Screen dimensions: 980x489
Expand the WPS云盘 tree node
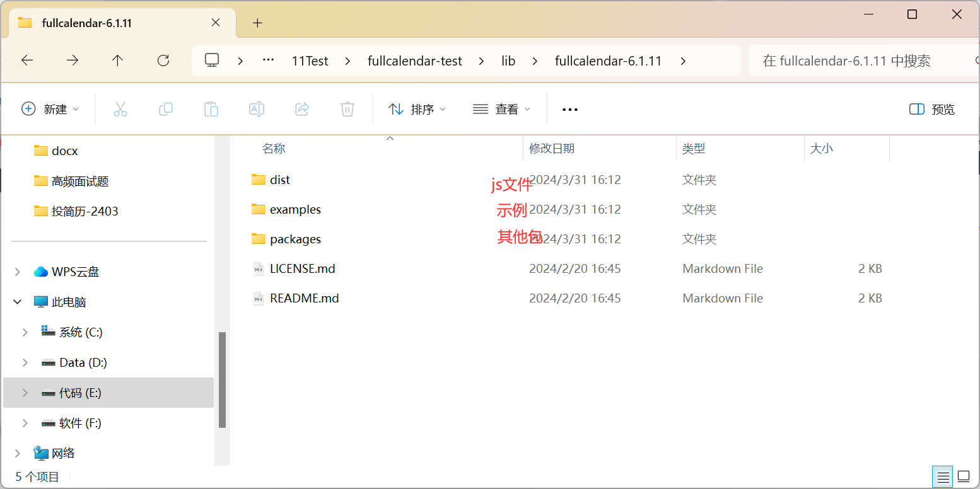17,272
